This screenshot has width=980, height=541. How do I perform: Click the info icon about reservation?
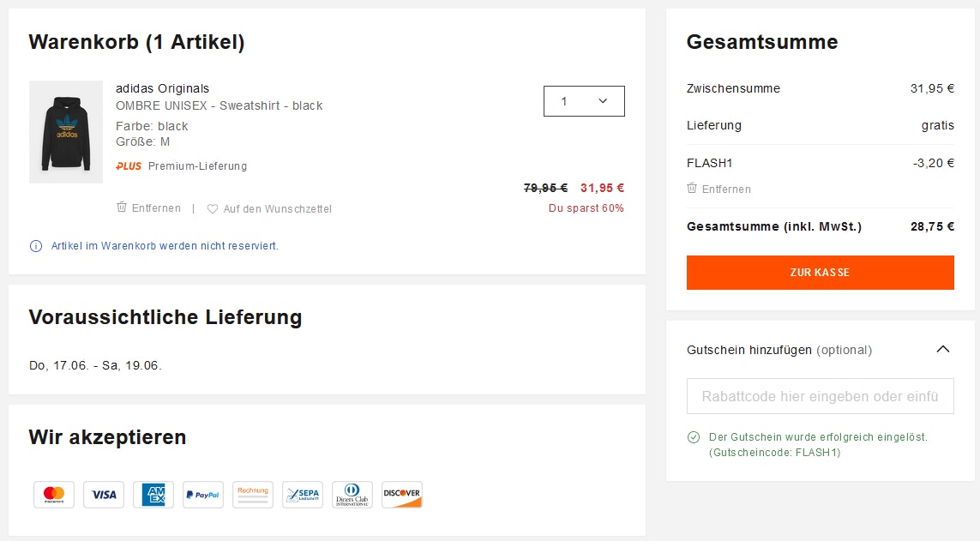[36, 246]
